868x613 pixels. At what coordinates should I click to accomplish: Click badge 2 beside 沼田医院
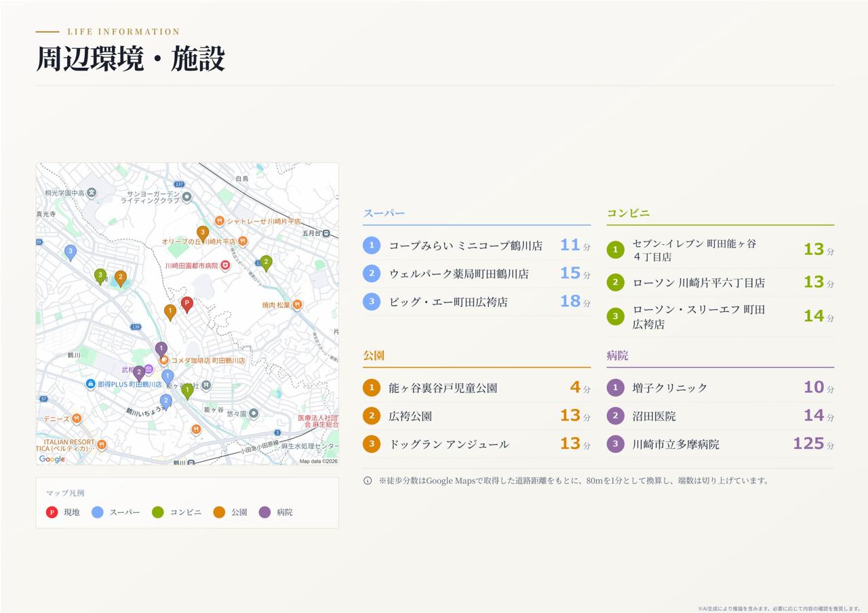point(615,416)
